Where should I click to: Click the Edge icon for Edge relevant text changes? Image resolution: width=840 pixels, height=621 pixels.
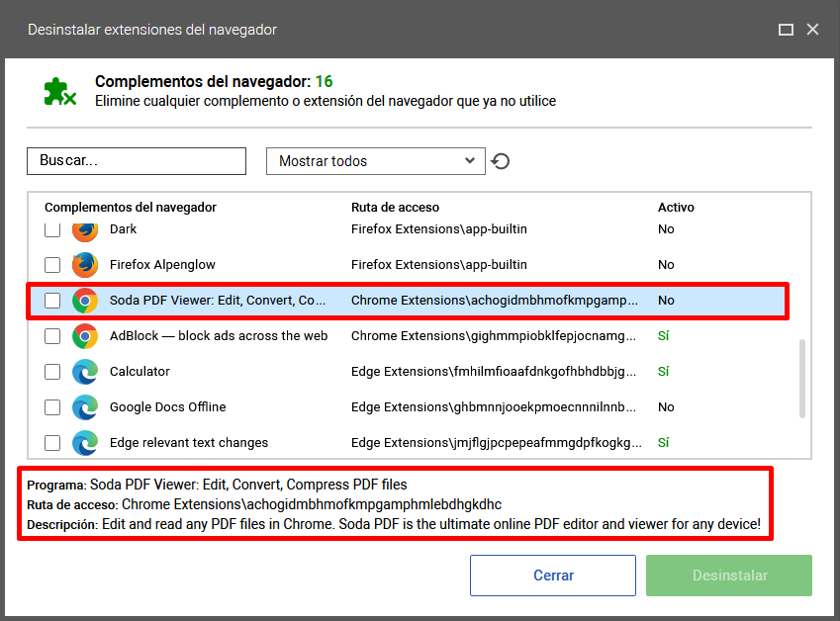[x=85, y=443]
